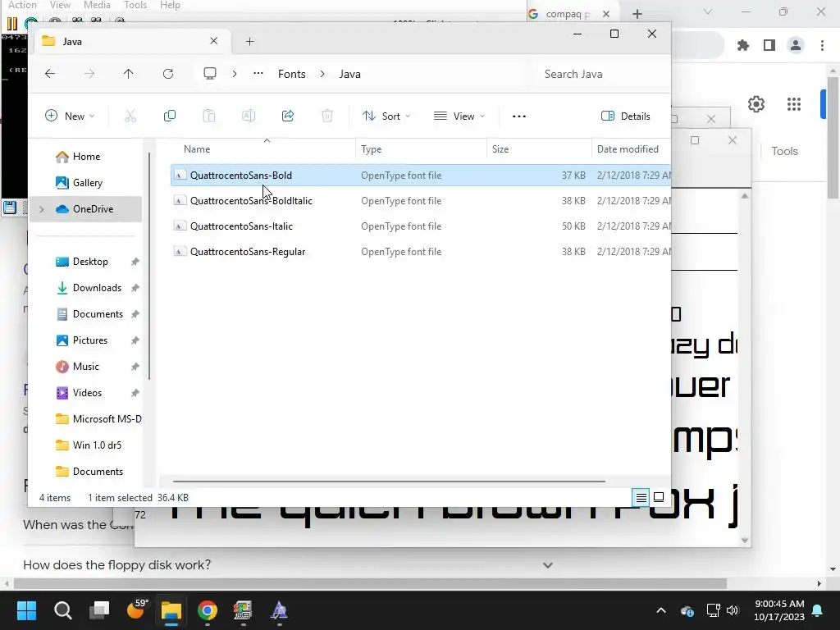
Task: Open taskbar Search
Action: (62, 610)
